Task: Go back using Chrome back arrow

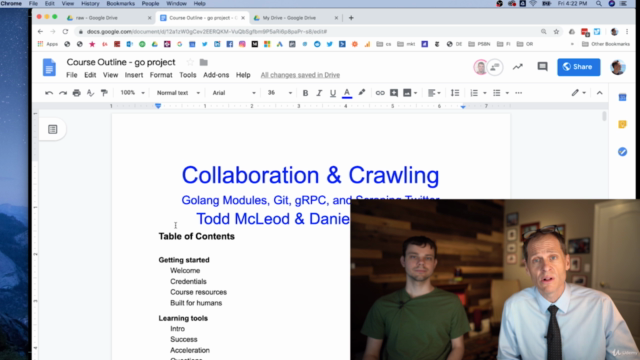Action: pos(40,31)
